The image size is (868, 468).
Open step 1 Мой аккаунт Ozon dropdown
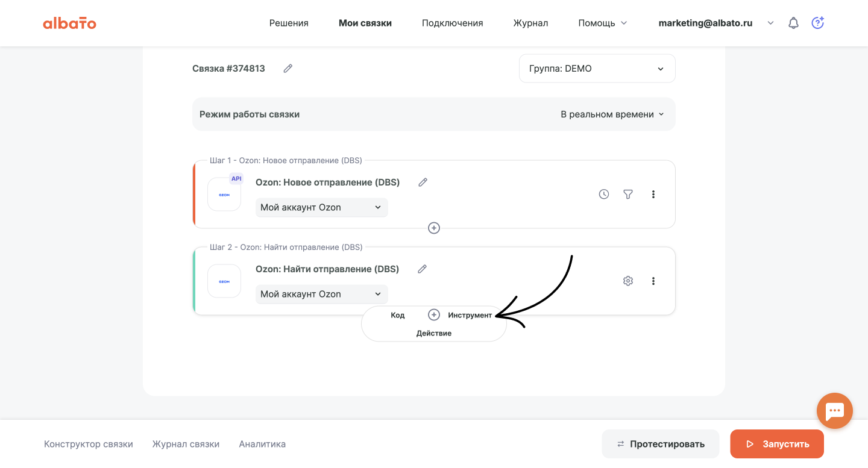tap(322, 207)
